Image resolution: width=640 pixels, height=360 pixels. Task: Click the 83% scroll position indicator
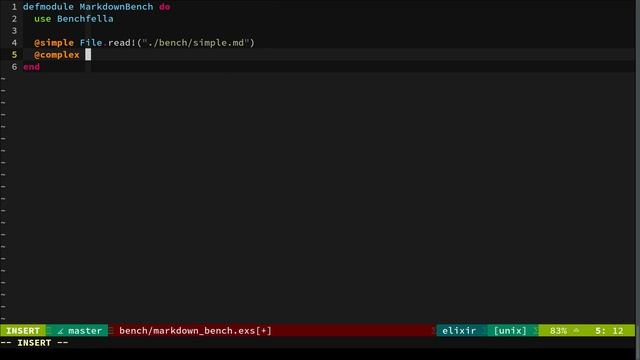click(558, 331)
